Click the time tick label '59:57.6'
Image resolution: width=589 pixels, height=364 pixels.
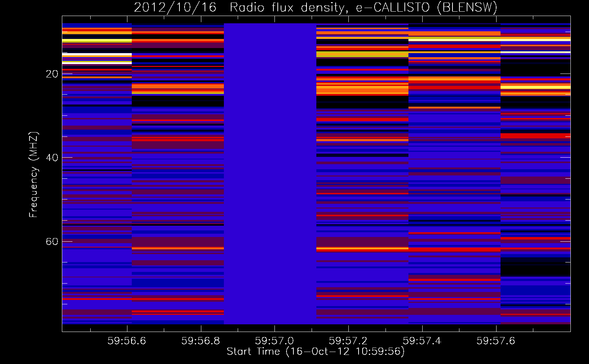coord(496,341)
